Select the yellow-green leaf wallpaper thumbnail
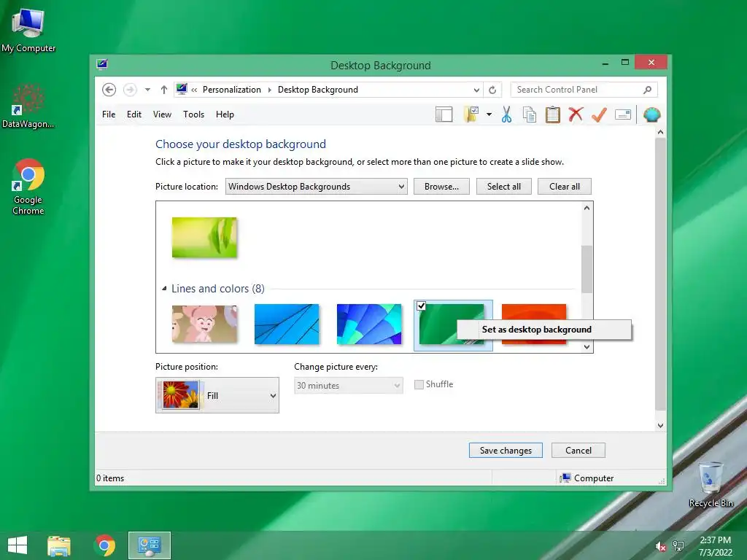 [x=204, y=238]
